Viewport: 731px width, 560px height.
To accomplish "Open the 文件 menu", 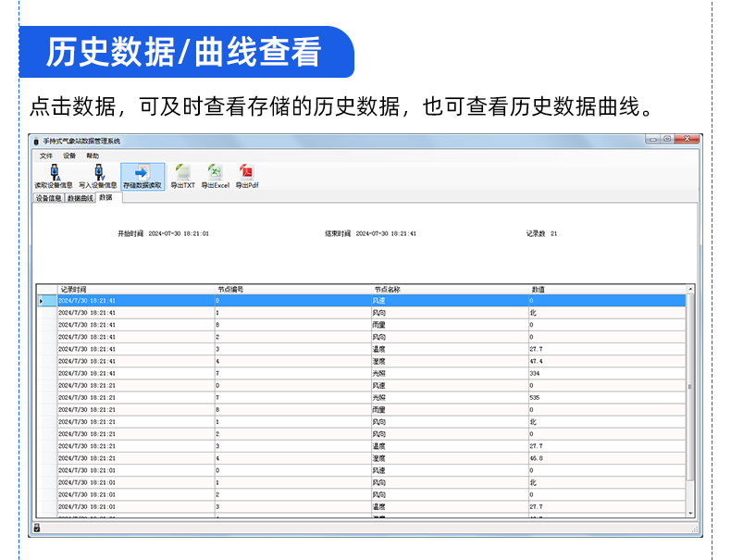I will click(46, 156).
